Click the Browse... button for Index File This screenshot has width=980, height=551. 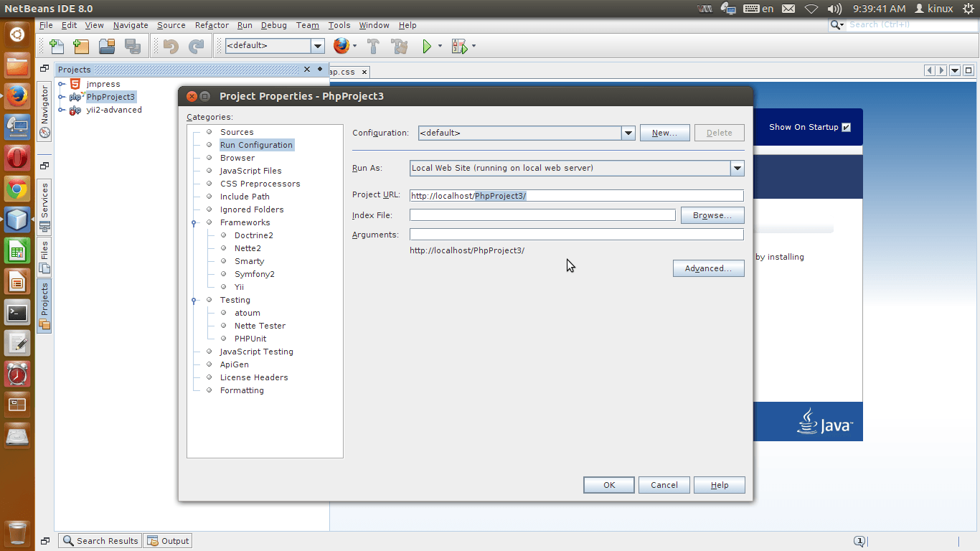(x=712, y=215)
